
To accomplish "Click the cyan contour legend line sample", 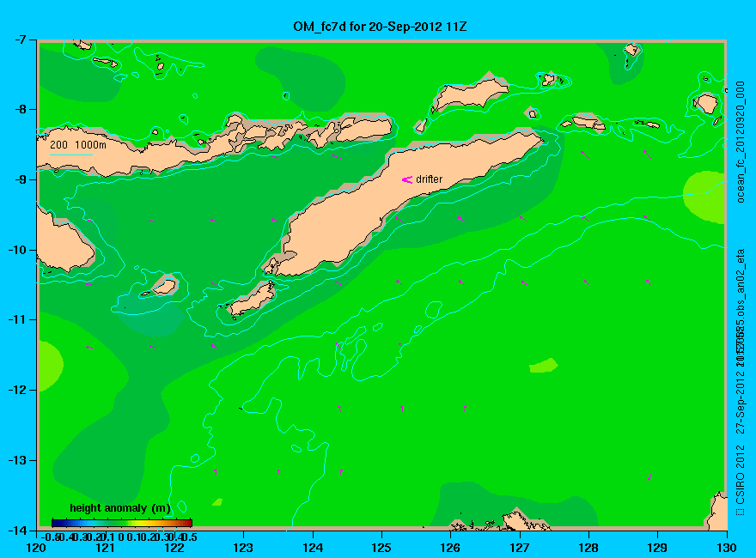I will click(70, 155).
